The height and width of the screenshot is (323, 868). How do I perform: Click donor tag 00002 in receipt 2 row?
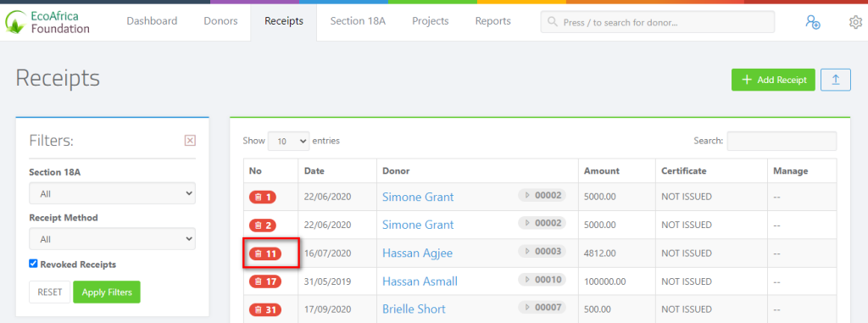point(542,223)
